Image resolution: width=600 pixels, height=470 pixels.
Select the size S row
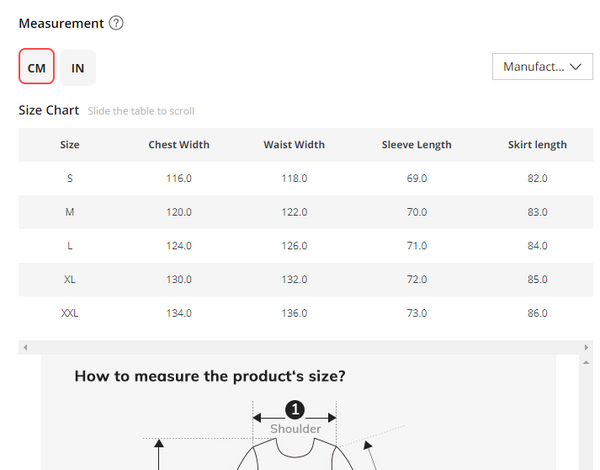tap(306, 178)
